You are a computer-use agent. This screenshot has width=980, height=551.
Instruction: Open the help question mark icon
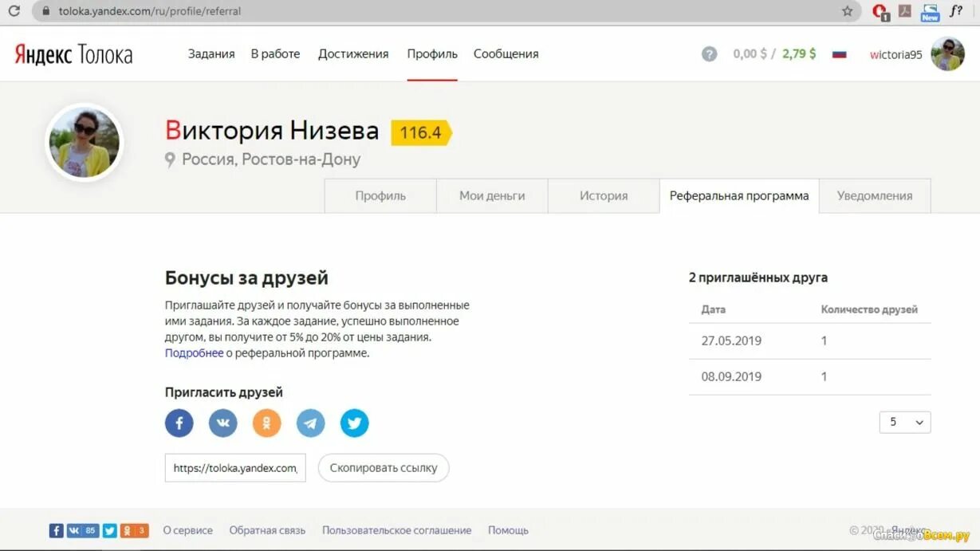point(709,54)
